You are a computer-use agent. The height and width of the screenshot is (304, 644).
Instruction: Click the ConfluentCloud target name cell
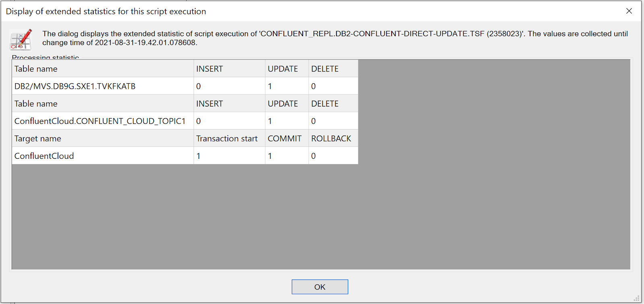(x=103, y=156)
